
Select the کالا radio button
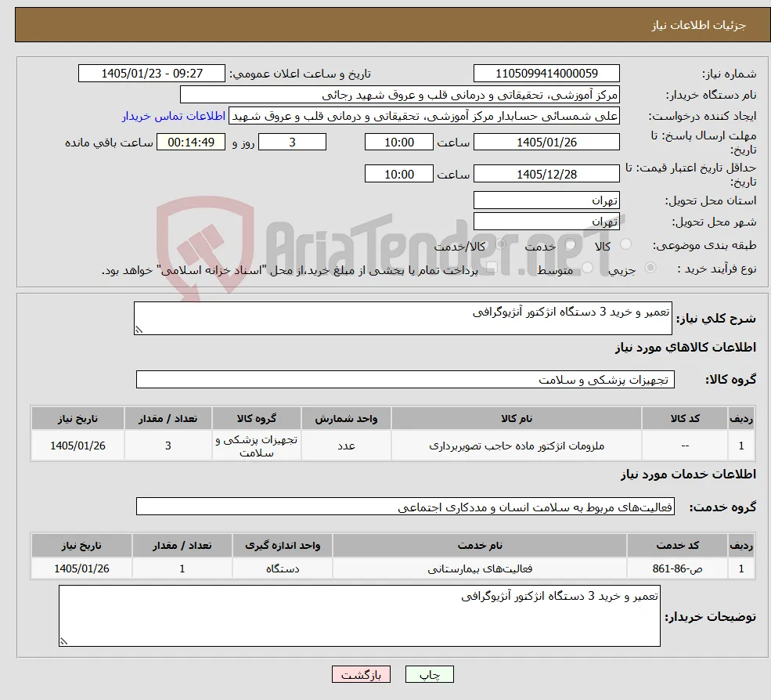pyautogui.click(x=626, y=244)
